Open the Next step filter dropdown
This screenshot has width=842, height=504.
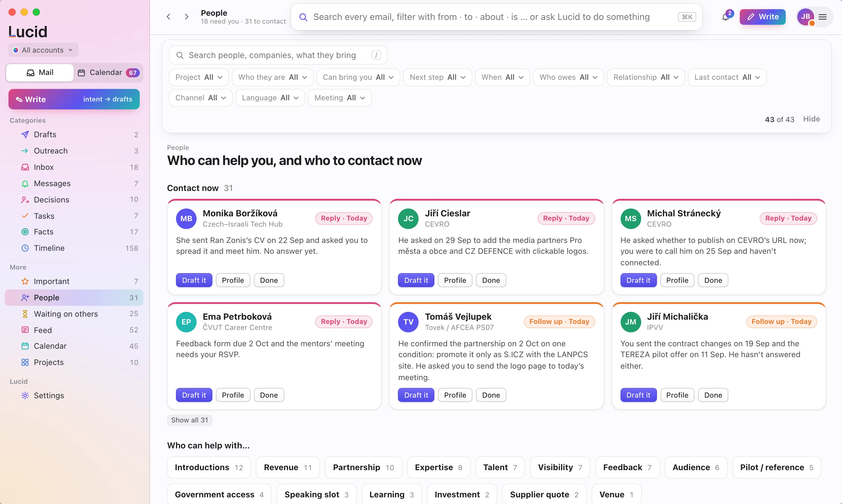click(438, 77)
